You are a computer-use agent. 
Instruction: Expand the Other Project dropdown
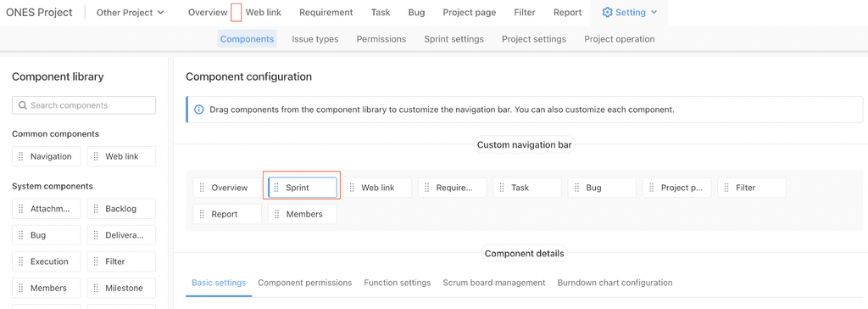[x=130, y=12]
